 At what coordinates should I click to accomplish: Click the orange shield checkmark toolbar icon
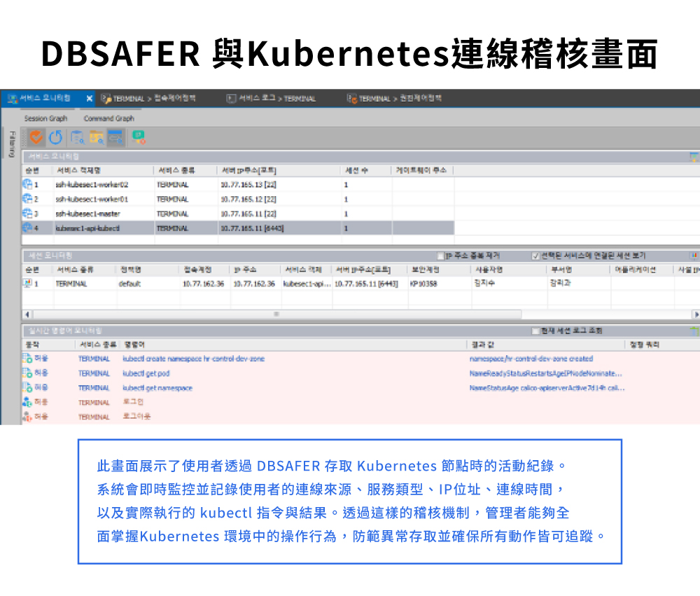pyautogui.click(x=36, y=137)
